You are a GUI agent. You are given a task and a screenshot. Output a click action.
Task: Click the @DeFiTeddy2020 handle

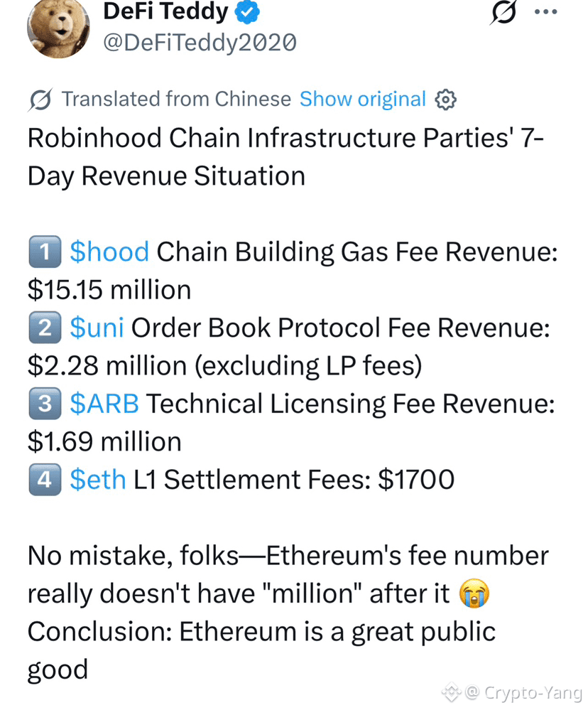(x=200, y=43)
